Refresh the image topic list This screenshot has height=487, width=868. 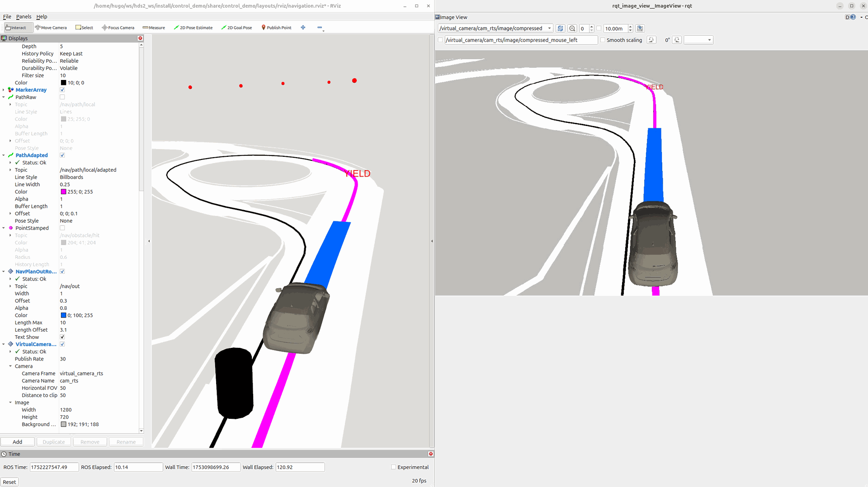pos(561,28)
